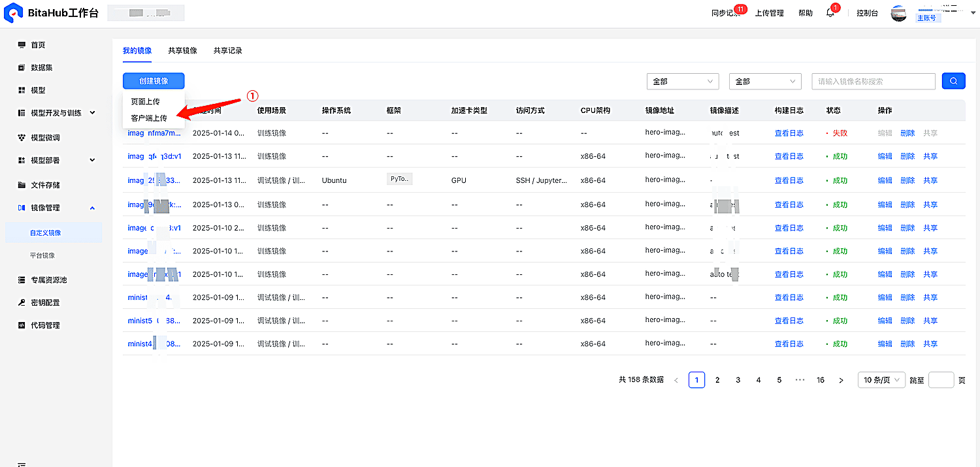Expand the 模型部署 chevron
Viewport: 980px width, 467px height.
pos(92,160)
